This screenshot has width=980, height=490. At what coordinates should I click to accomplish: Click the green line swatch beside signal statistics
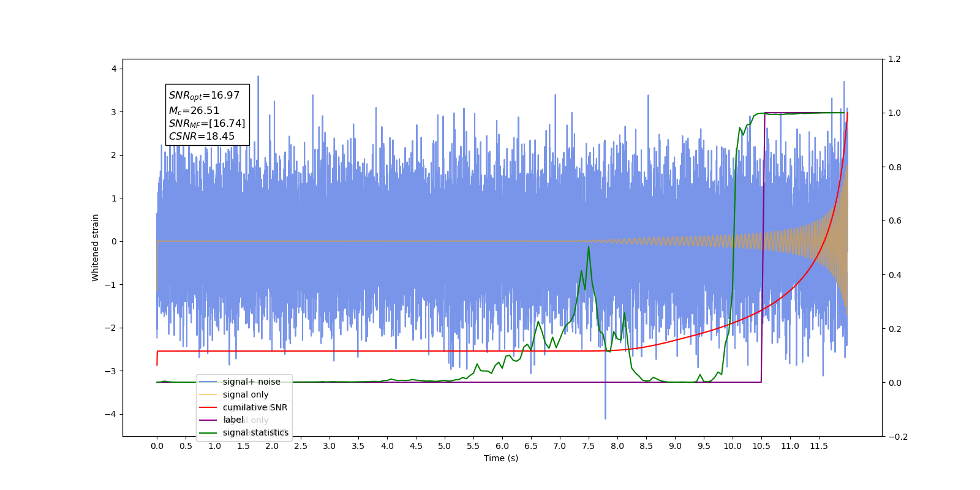(x=208, y=433)
